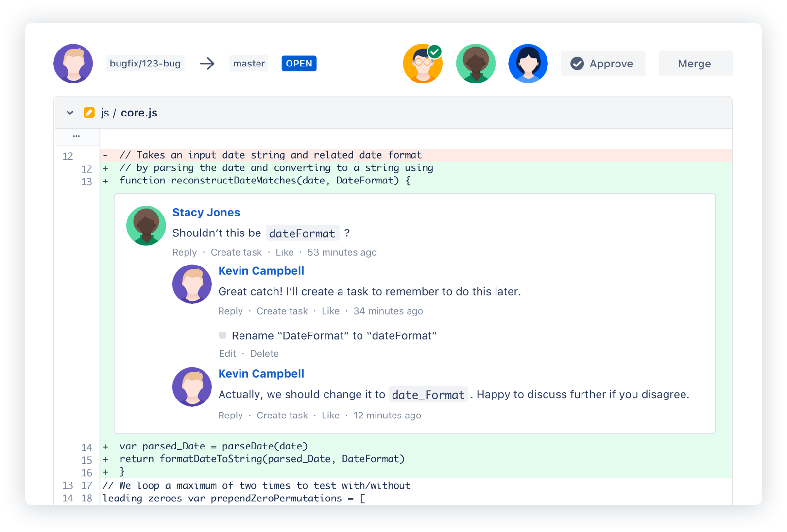
Task: Reply to Stacy Jones's comment
Action: 184,252
